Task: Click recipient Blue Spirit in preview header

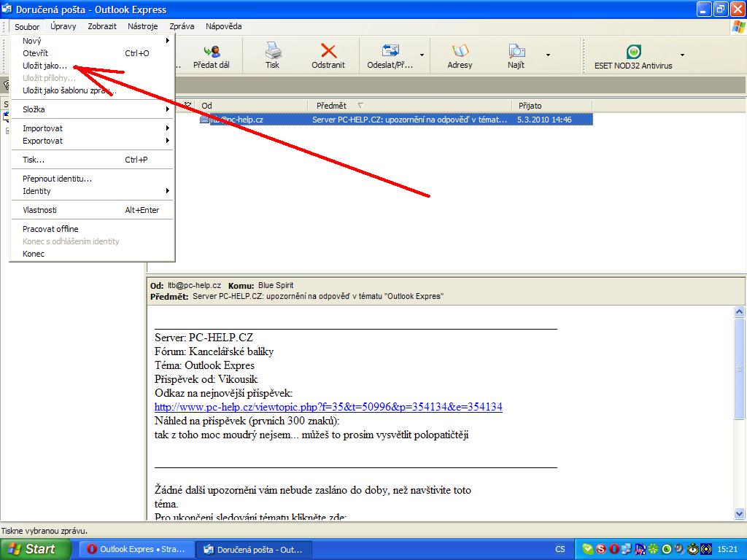Action: 276,285
